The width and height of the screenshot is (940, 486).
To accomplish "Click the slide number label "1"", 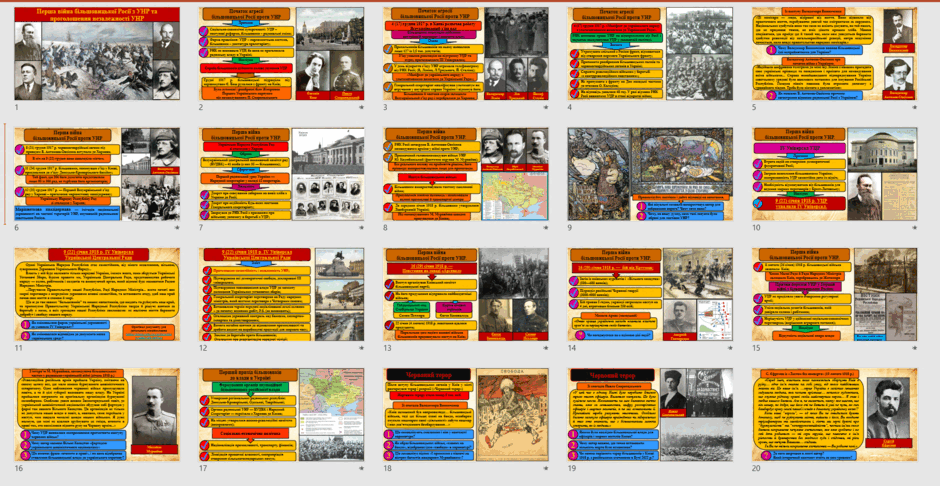I will point(16,107).
